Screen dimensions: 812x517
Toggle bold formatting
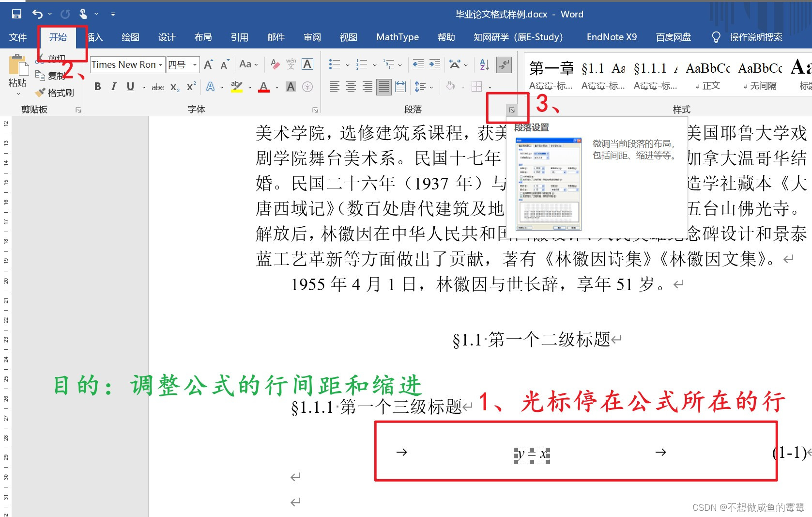pyautogui.click(x=97, y=87)
